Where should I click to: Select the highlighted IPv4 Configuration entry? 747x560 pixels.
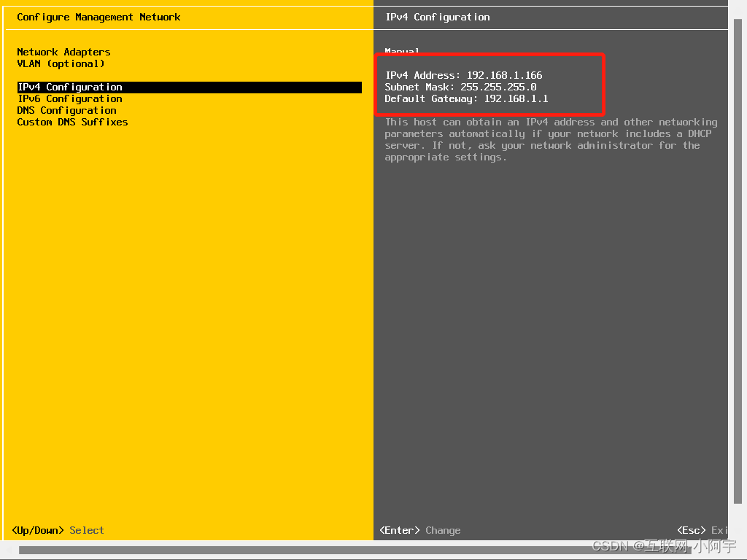coord(189,87)
